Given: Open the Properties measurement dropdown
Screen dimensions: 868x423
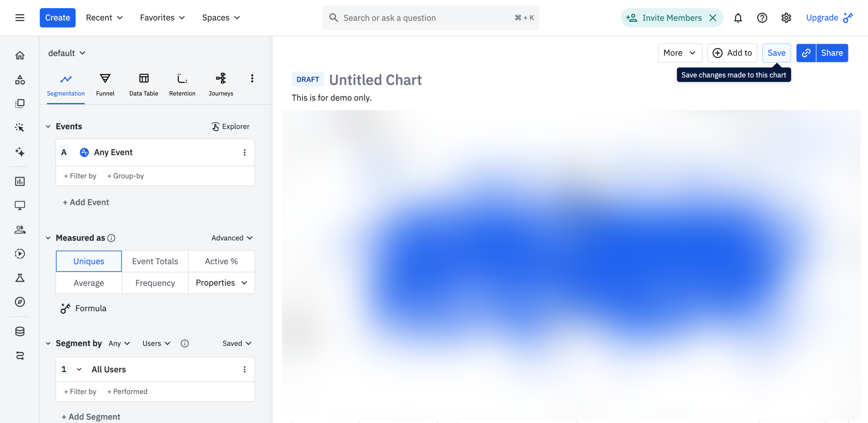Looking at the screenshot, I should point(221,283).
